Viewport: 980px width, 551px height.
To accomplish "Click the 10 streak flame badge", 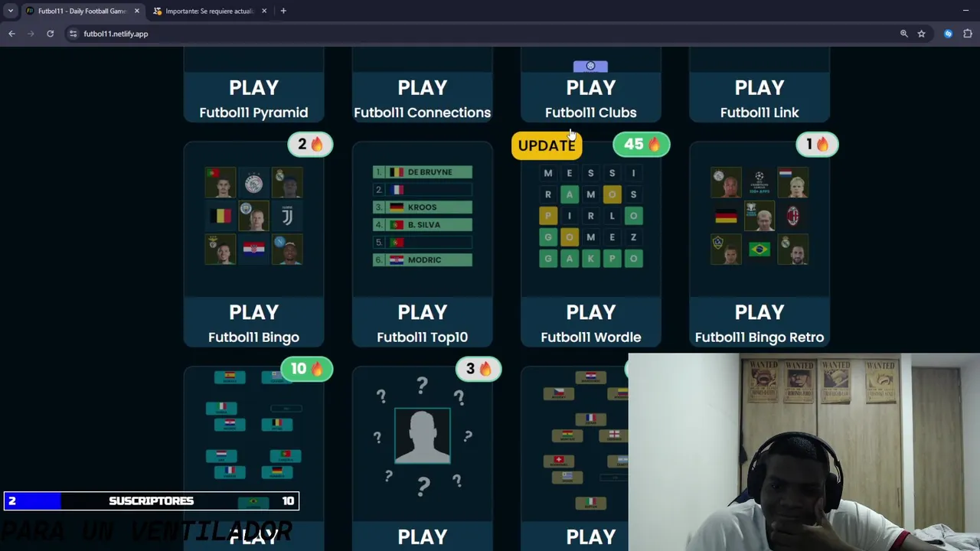I will click(305, 369).
